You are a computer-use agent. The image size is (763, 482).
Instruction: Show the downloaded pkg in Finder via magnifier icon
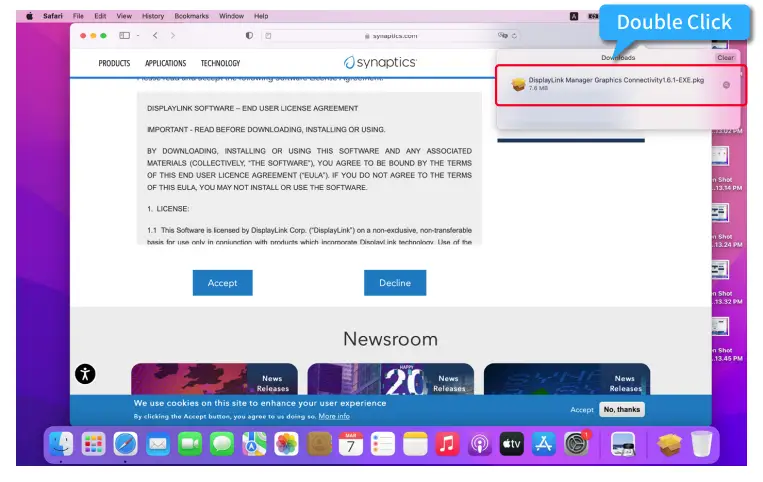pyautogui.click(x=726, y=85)
